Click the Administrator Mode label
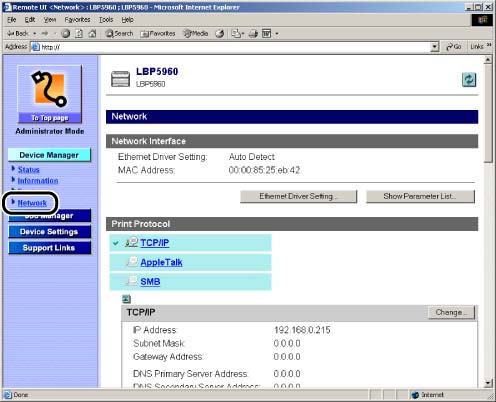 [50, 131]
